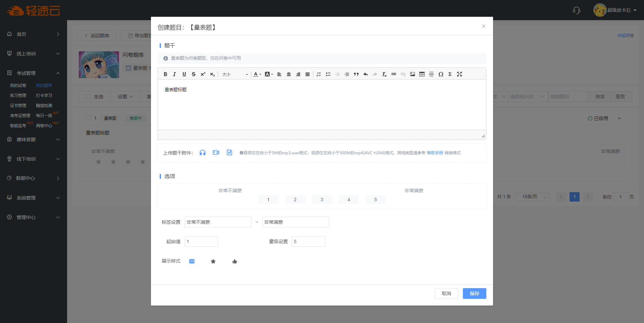Expand the 线上培训 sidebar menu
Image resolution: width=644 pixels, height=323 pixels.
(34, 54)
